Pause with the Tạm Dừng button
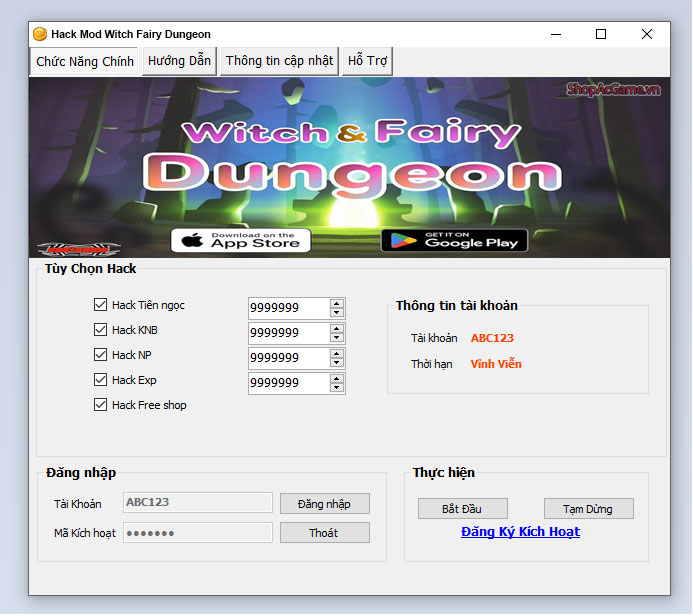Screen dimensions: 693x616 coord(588,509)
